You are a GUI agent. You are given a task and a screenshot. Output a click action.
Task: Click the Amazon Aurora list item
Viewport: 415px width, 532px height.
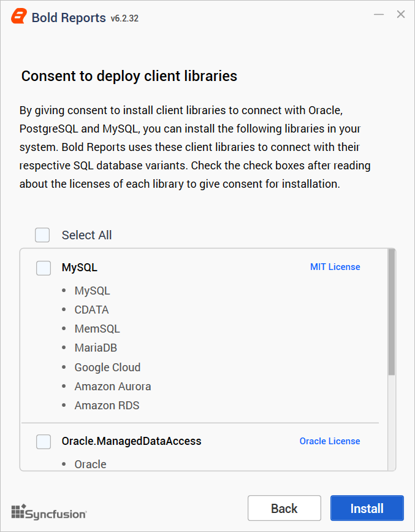pos(113,387)
